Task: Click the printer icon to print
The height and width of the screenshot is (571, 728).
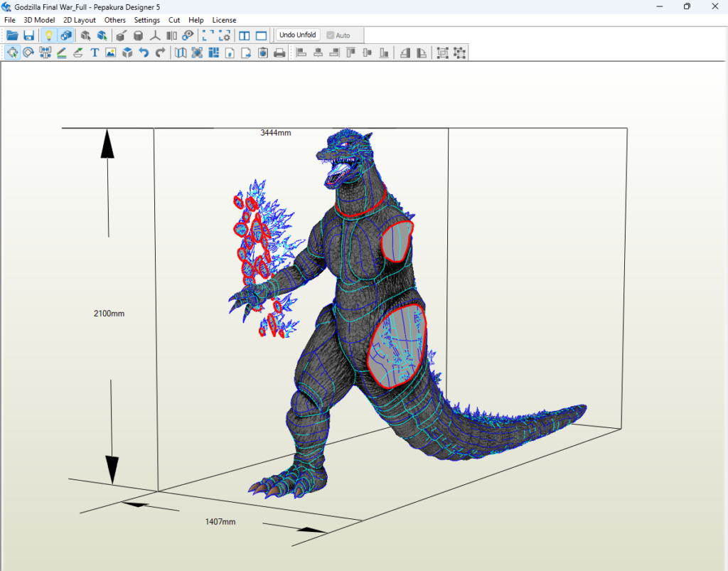Action: pos(279,53)
